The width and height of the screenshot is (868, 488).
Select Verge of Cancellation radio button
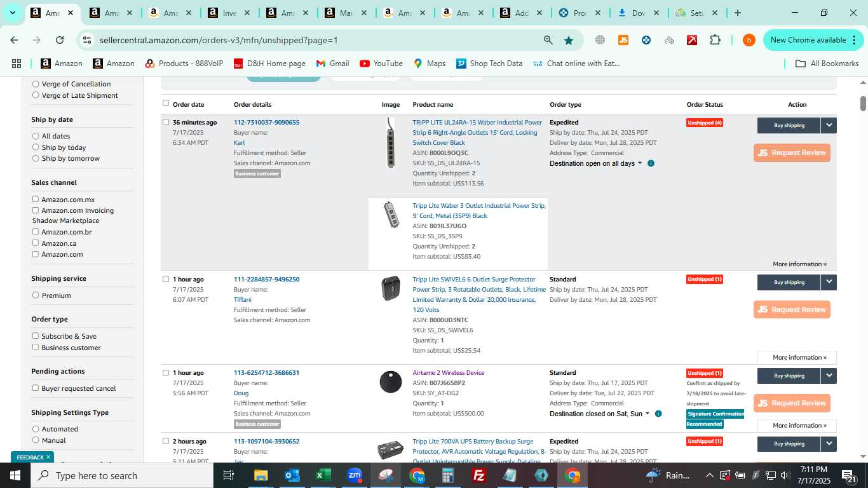point(36,84)
